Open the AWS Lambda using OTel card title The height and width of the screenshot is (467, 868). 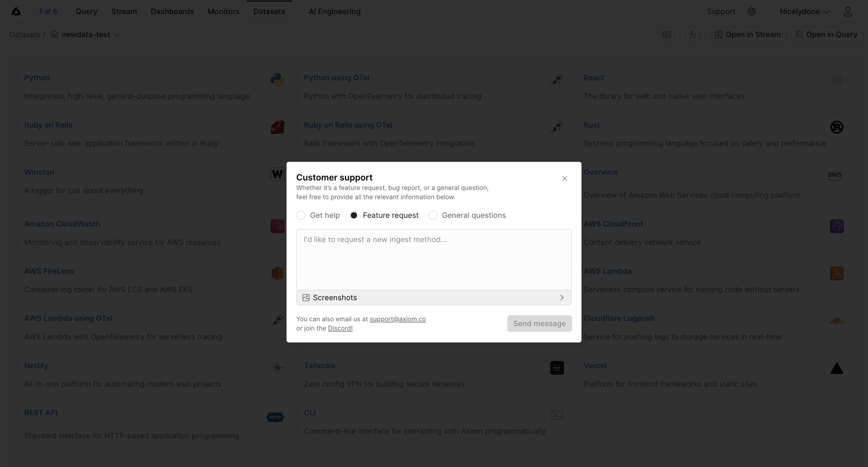(68, 318)
